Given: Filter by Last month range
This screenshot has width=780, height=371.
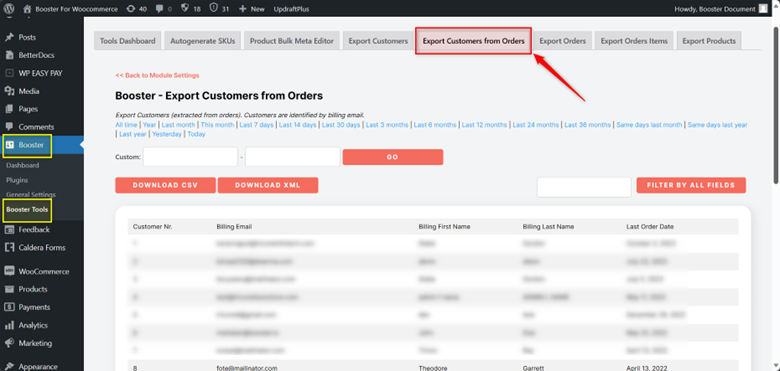Looking at the screenshot, I should point(179,125).
